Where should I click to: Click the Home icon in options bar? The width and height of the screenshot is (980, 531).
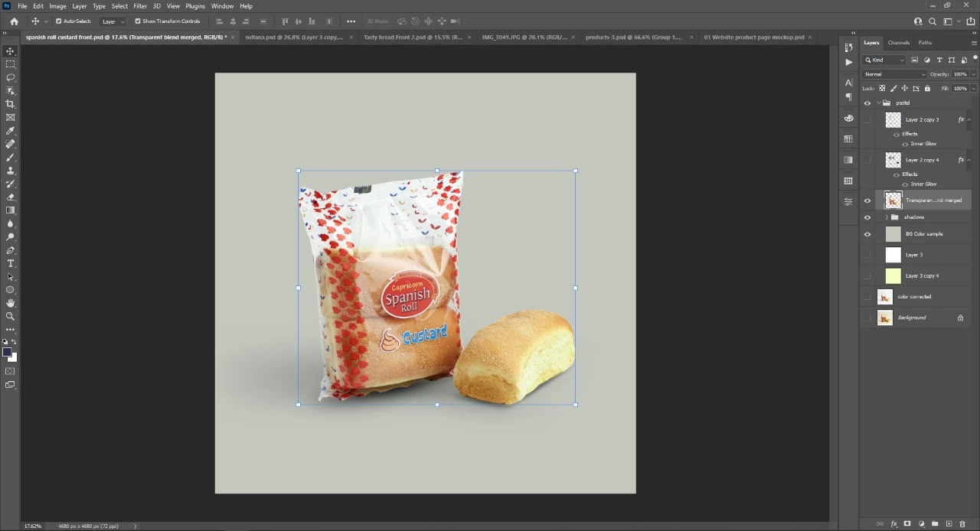click(14, 21)
